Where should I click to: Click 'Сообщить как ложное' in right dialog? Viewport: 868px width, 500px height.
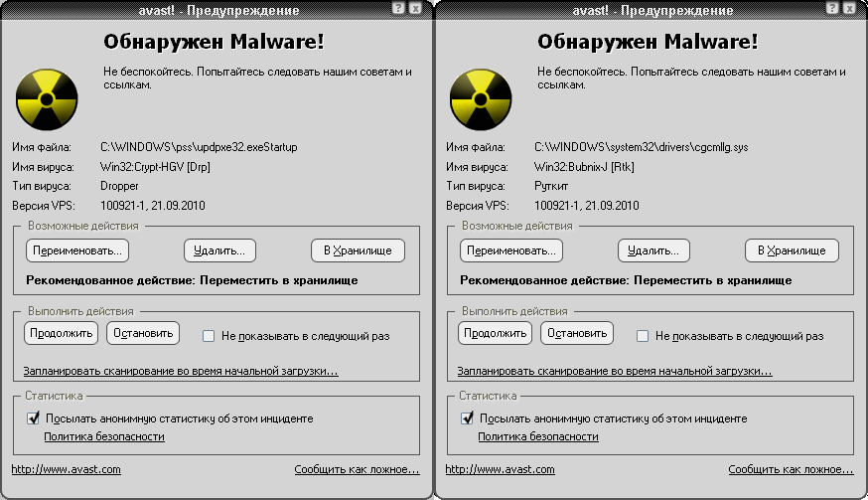[792, 469]
